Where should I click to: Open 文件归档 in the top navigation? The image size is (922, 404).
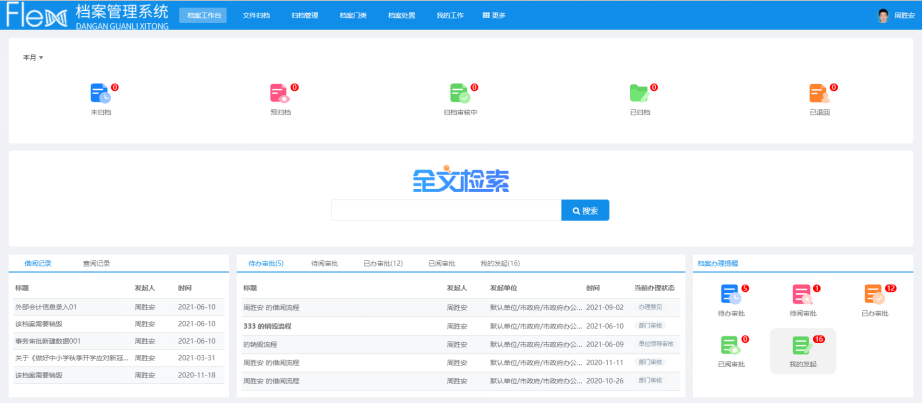(256, 16)
